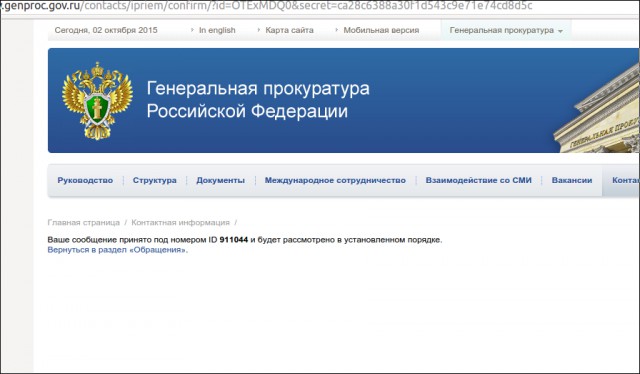The width and height of the screenshot is (640, 374).
Task: Open the Контакты menu tab
Action: coord(621,180)
